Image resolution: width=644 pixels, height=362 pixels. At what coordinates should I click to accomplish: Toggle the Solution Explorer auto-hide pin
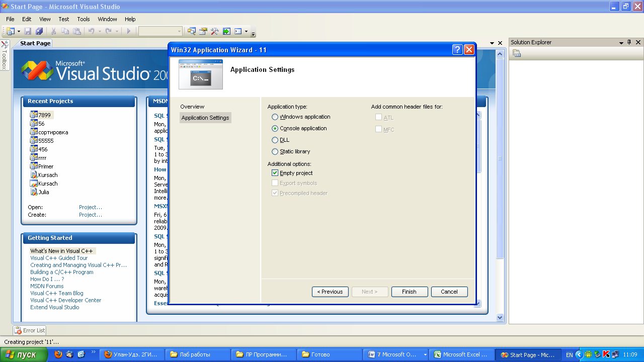coord(629,43)
